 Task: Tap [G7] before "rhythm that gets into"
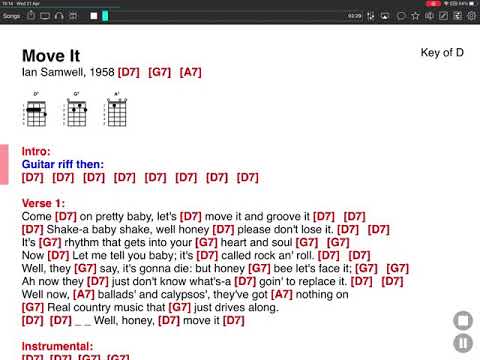[x=50, y=242]
